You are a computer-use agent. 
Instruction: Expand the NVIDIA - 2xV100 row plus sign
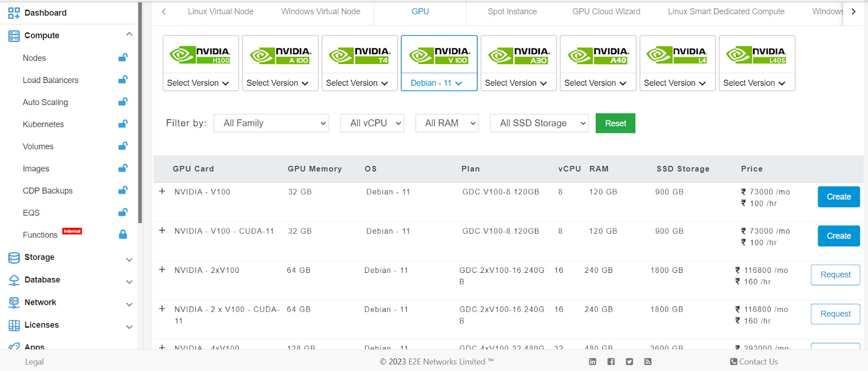click(162, 270)
